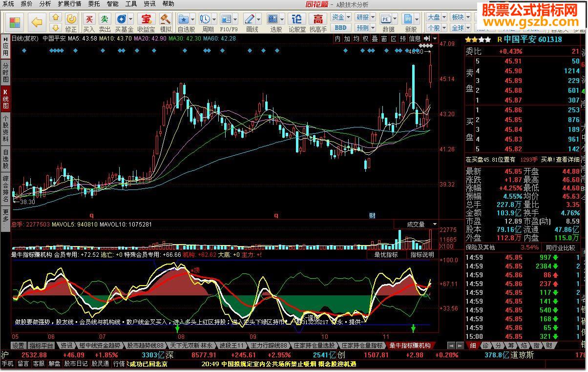Image resolution: width=588 pixels, height=372 pixels.
Task: Toggle 均 moving average button
Action: tap(357, 39)
